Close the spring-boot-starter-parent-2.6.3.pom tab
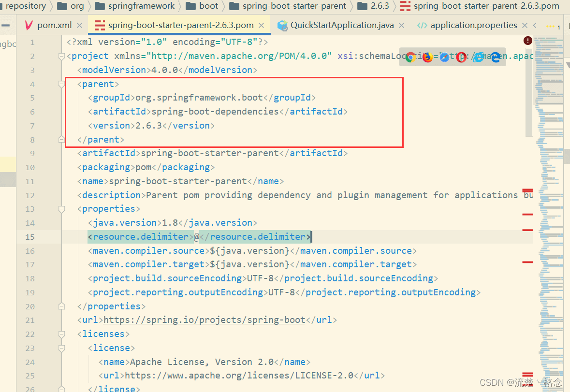Image resolution: width=570 pixels, height=392 pixels. point(262,26)
